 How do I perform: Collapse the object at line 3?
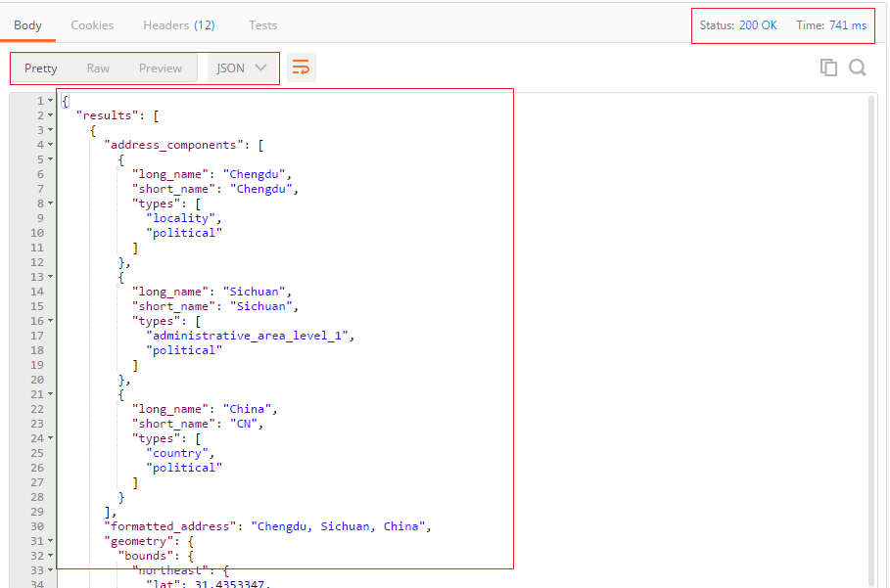(51, 130)
